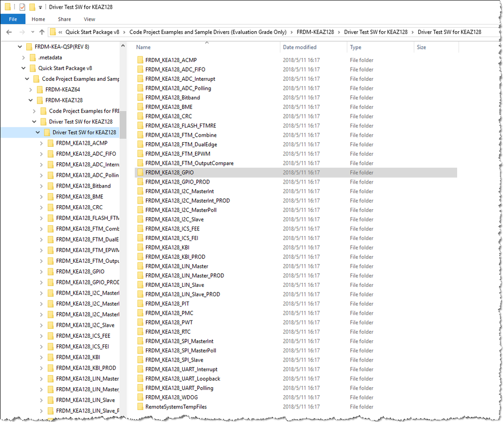Click the FRDM_KEA128_CRC folder icon in list
504x422 pixels.
point(140,116)
